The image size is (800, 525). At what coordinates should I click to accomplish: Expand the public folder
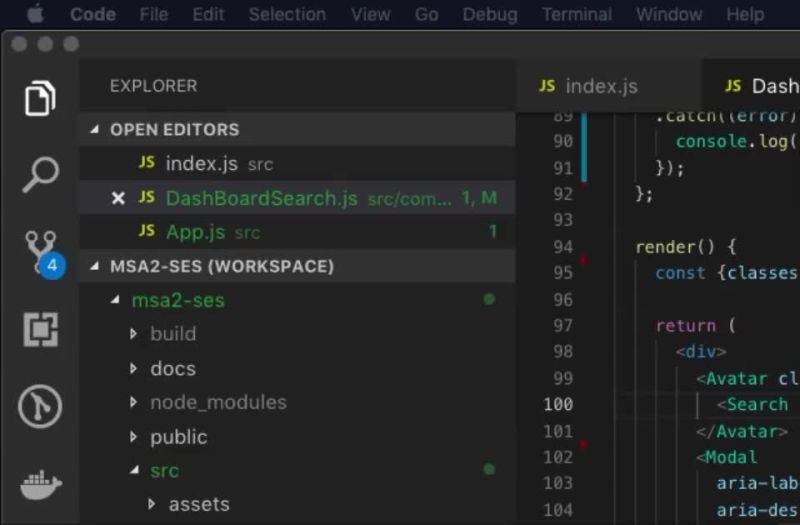(133, 437)
